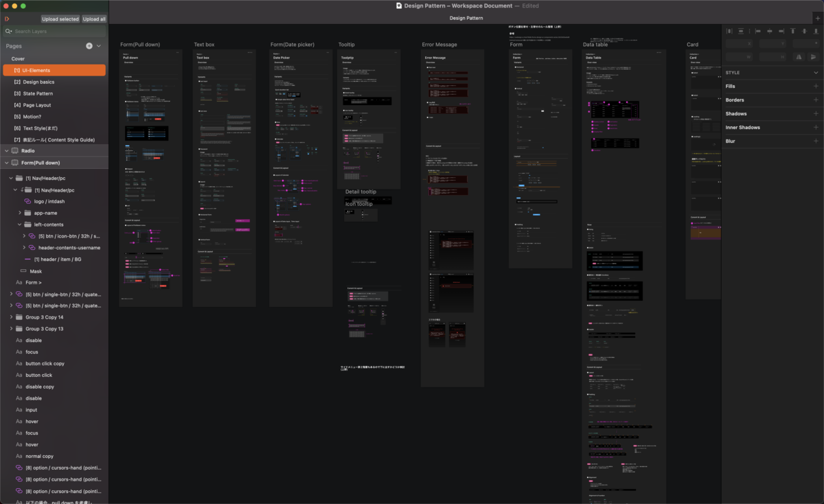Align selected layers to the right
Image resolution: width=824 pixels, height=504 pixels.
tap(781, 31)
